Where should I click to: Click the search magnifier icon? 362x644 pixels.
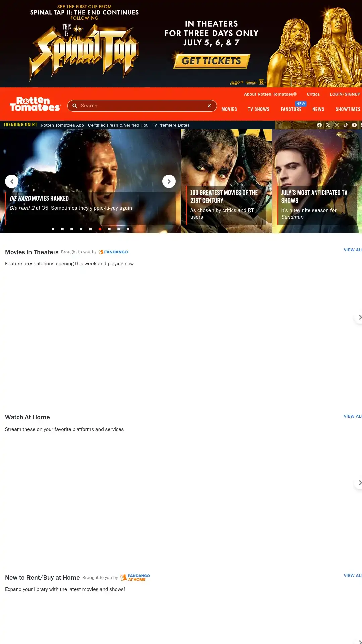pos(75,106)
